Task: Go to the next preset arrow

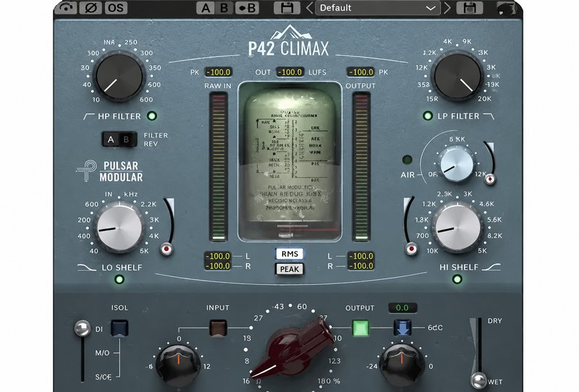Action: click(x=447, y=8)
